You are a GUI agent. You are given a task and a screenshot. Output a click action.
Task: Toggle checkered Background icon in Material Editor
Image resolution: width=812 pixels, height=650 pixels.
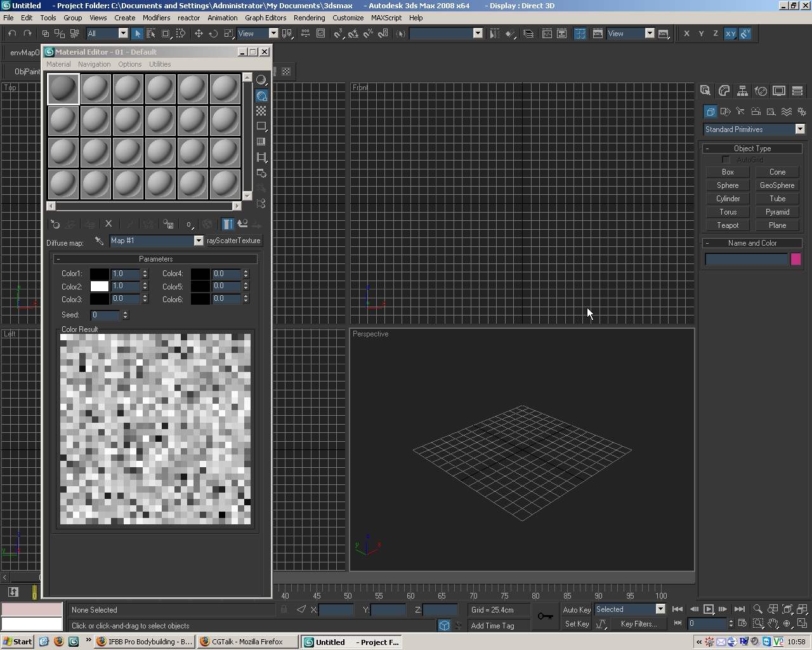click(x=261, y=111)
